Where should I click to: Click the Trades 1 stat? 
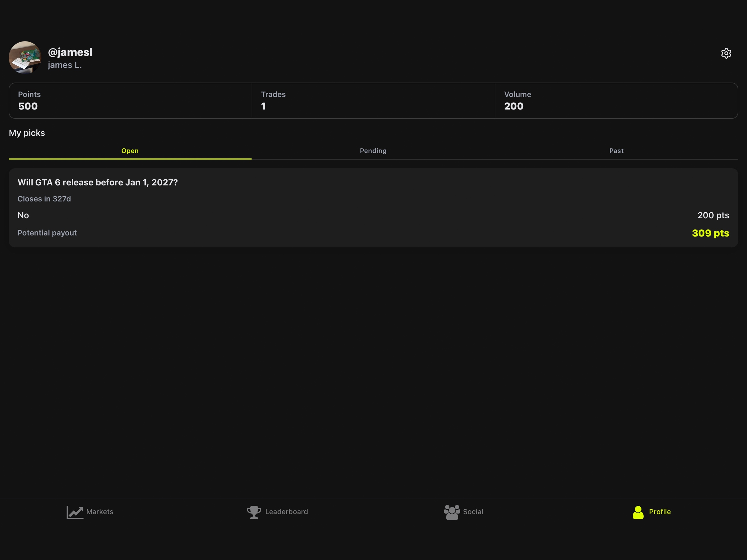tap(373, 101)
